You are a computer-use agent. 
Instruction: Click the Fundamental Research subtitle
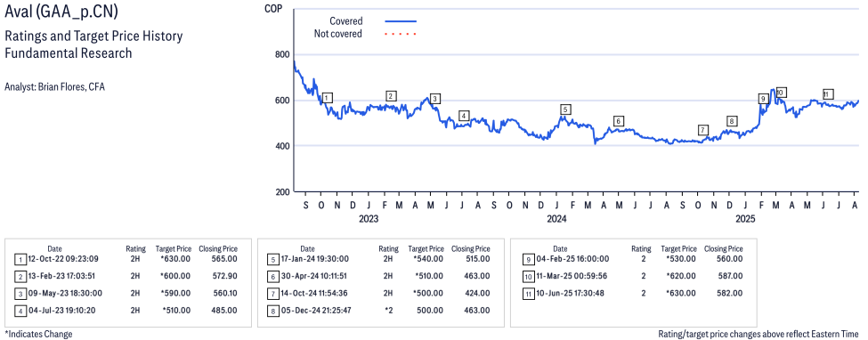pos(68,53)
